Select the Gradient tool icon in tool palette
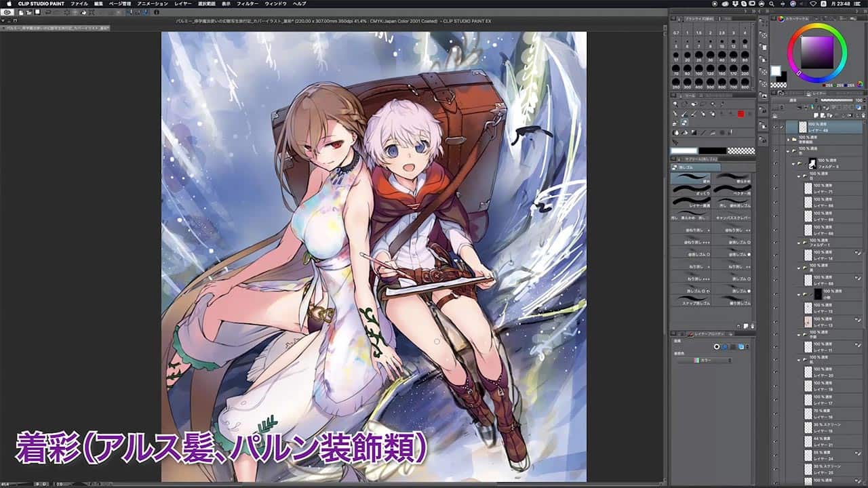This screenshot has height=488, width=868. (x=693, y=131)
